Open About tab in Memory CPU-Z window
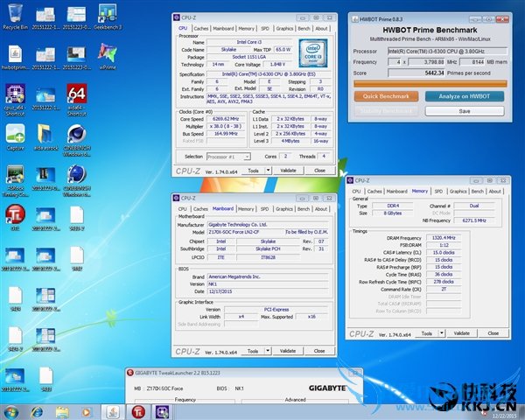 494,192
